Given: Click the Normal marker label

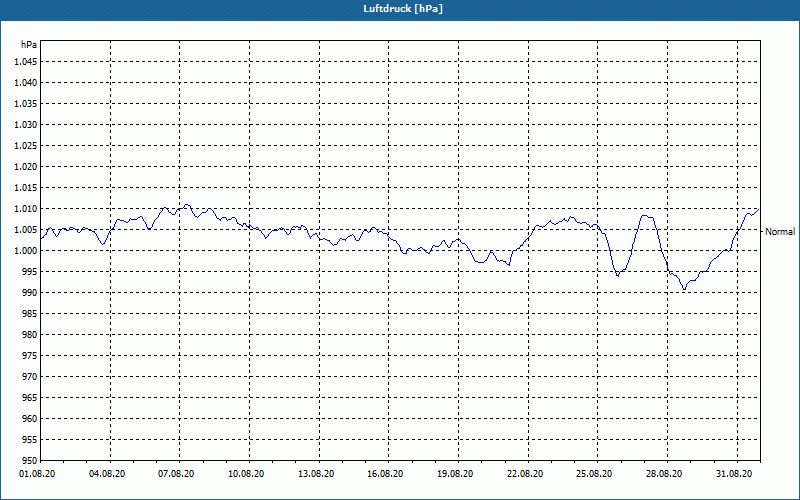Looking at the screenshot, I should tap(780, 232).
